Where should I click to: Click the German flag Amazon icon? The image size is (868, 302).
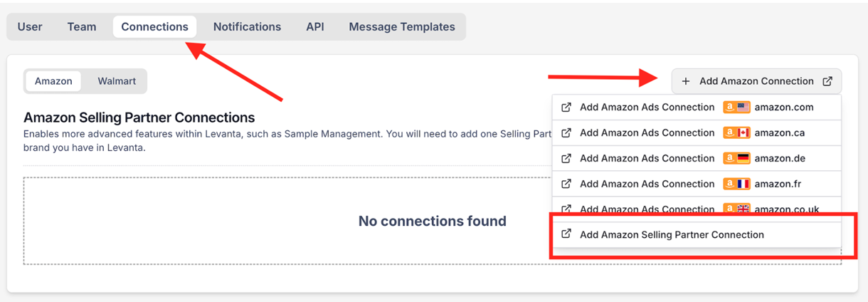point(737,159)
